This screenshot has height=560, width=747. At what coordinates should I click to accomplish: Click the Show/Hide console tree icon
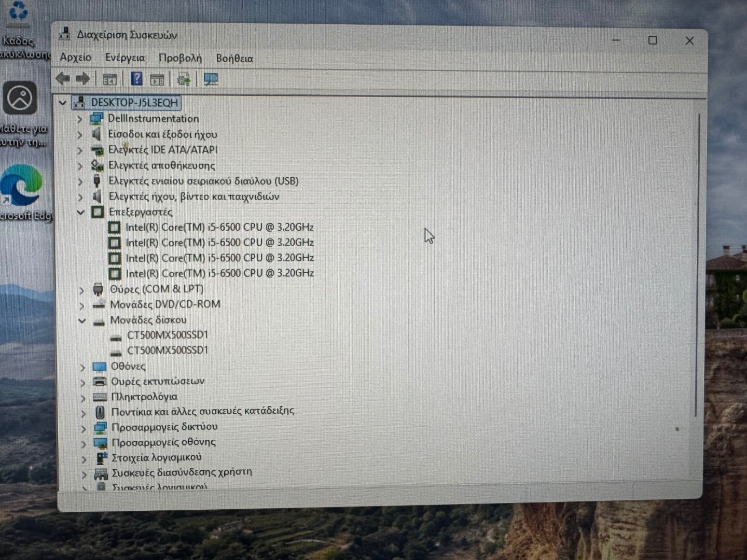pos(109,79)
